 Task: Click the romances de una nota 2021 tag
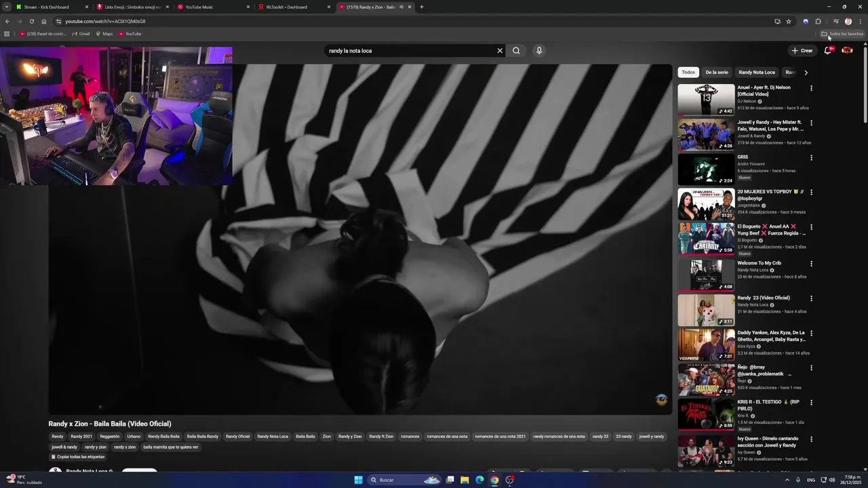point(500,436)
